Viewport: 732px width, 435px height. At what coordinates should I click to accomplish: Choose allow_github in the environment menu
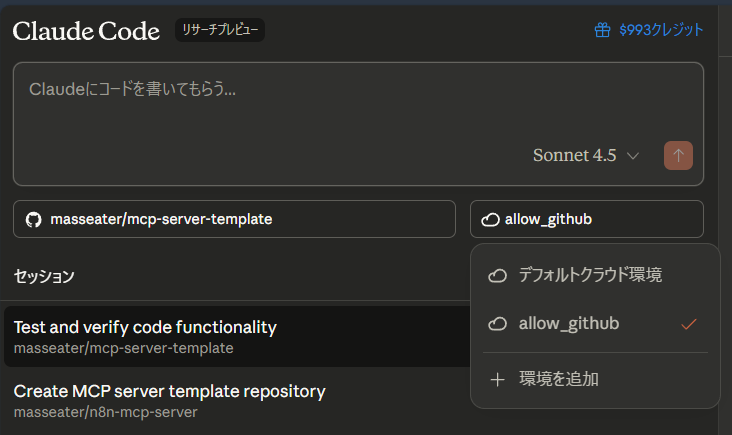point(595,323)
